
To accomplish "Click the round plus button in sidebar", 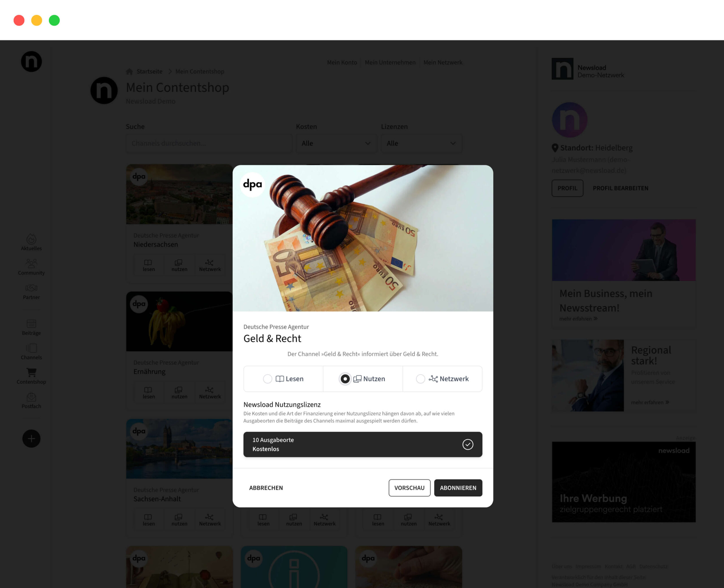I will (x=31, y=438).
